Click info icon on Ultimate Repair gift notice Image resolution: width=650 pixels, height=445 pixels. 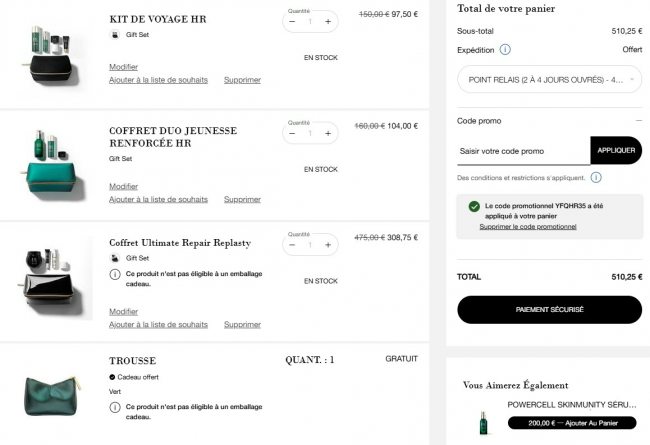(115, 274)
